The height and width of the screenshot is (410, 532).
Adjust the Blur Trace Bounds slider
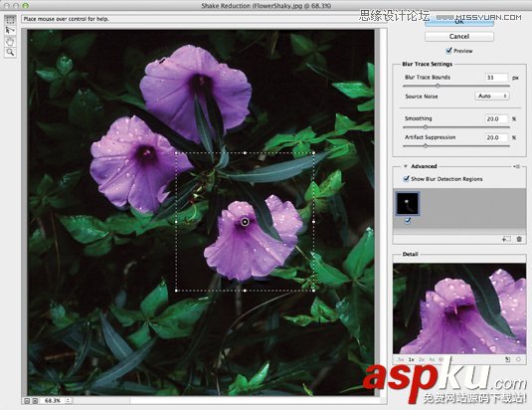438,86
